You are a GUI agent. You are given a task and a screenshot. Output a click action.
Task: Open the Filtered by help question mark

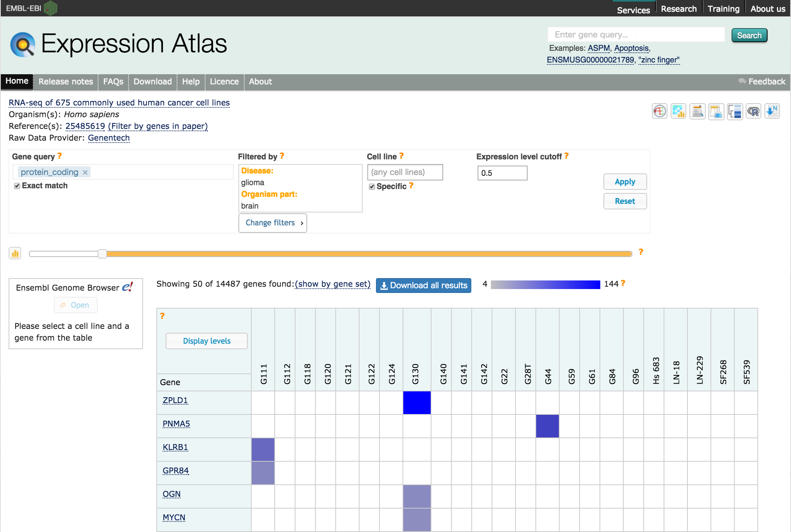(x=282, y=156)
